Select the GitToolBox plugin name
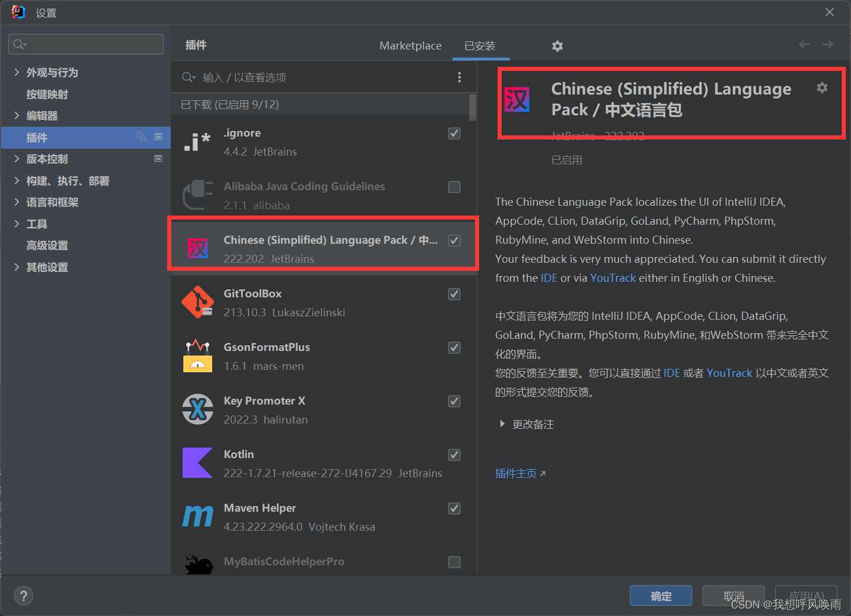The image size is (851, 616). tap(253, 293)
